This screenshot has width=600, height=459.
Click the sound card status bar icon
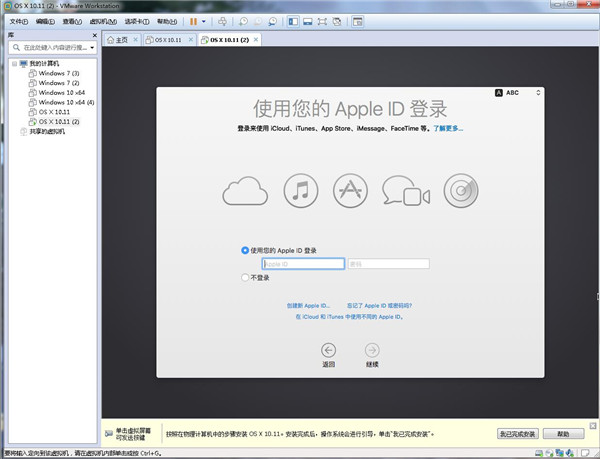(570, 454)
